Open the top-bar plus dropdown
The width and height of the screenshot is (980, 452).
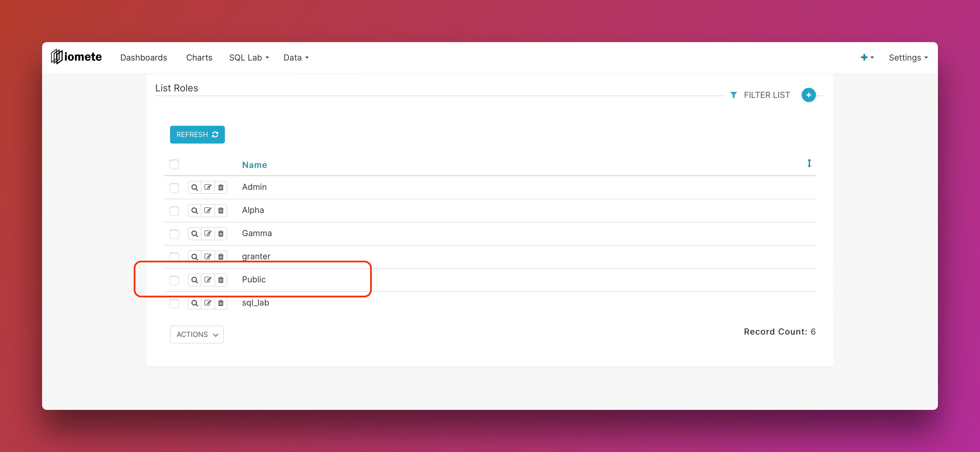(867, 58)
